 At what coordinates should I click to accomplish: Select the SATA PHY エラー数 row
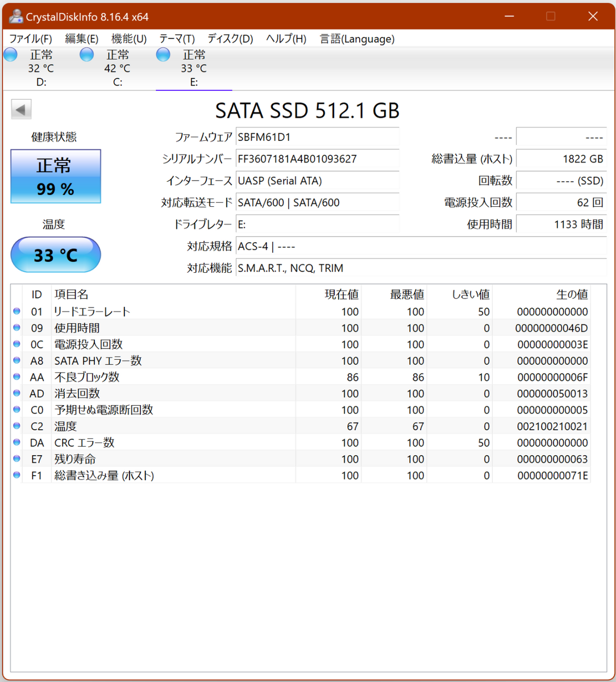(301, 360)
